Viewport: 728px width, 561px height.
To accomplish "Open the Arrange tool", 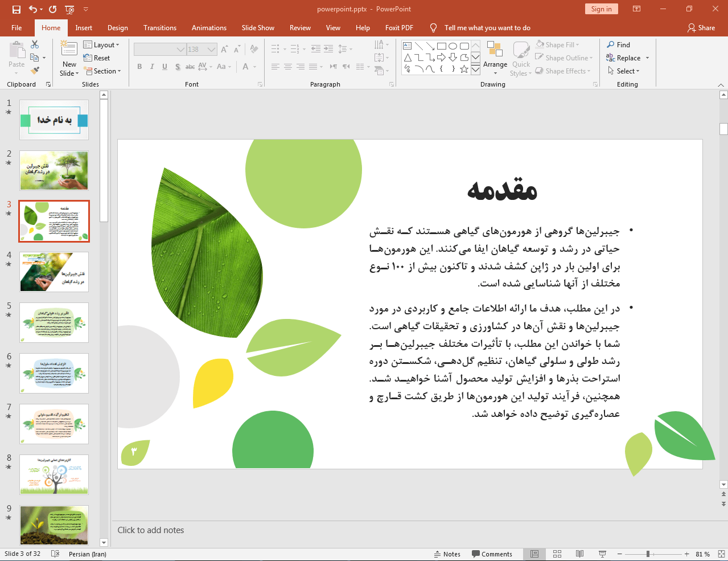I will [495, 58].
